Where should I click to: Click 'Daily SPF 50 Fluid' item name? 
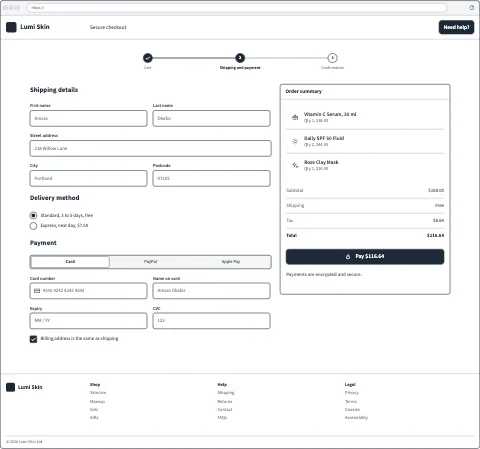tap(324, 138)
